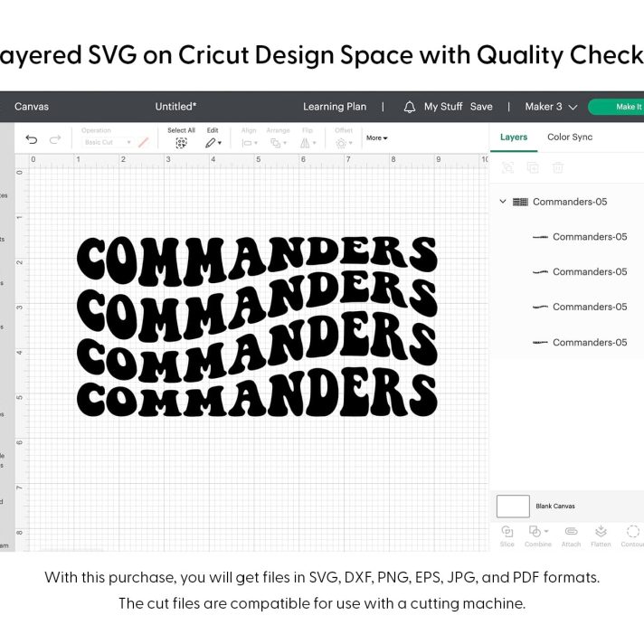Switch to the Color Sync tab
Screen dimensions: 644x644
(570, 137)
